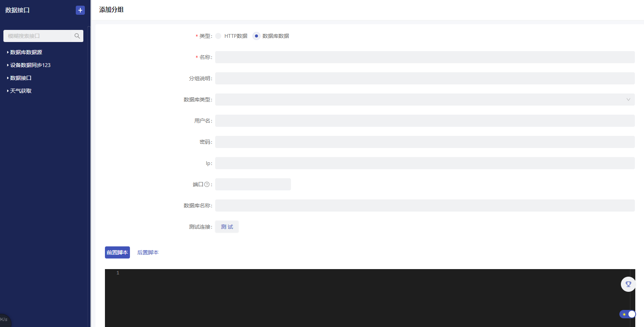Switch to the 前置脚本 tab
This screenshot has width=644, height=327.
[117, 252]
